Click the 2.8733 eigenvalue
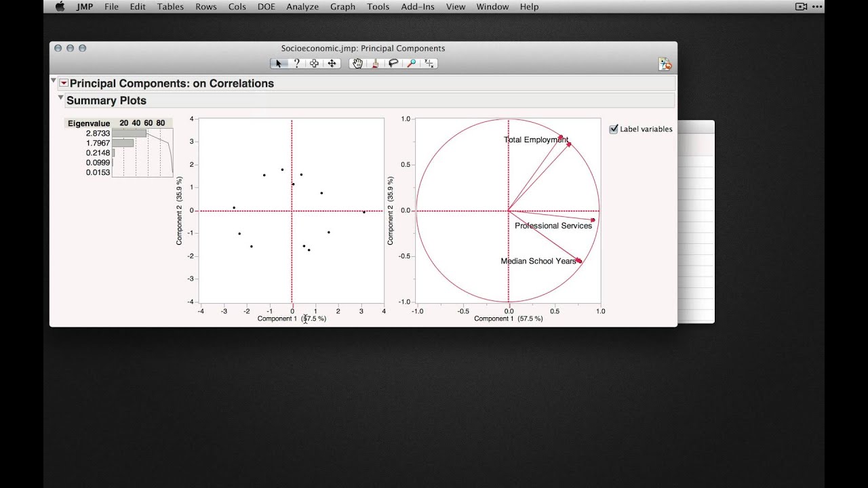Screen dimensions: 868x488 click(98, 134)
